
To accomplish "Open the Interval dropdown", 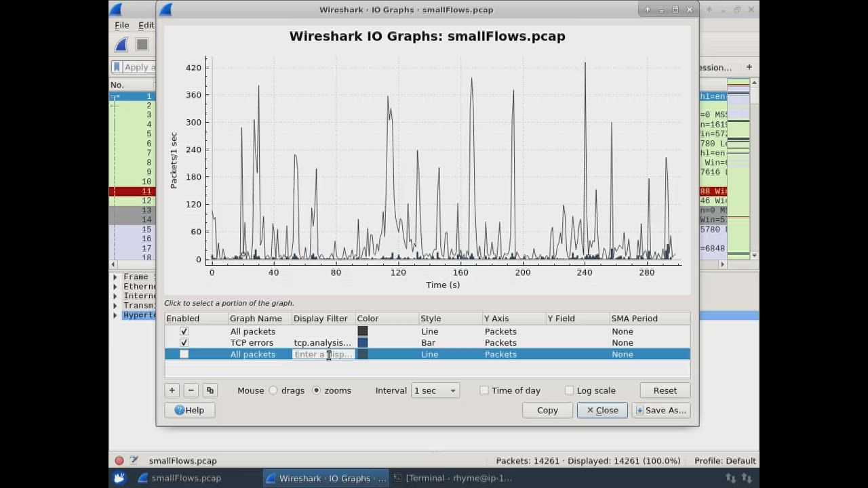I will (x=435, y=390).
